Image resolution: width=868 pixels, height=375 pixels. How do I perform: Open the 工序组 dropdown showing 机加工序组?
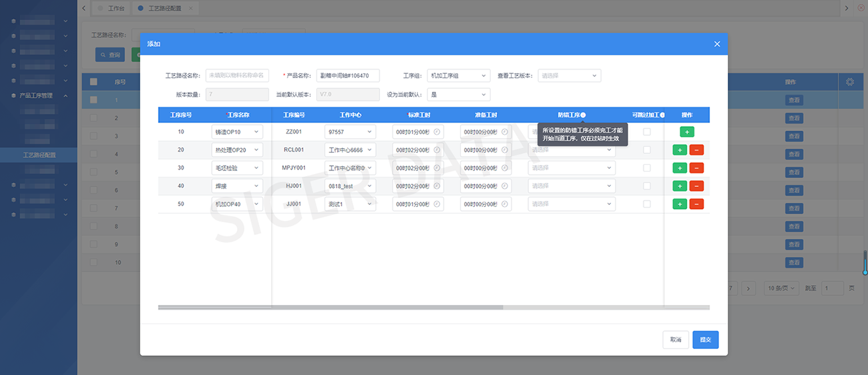458,76
